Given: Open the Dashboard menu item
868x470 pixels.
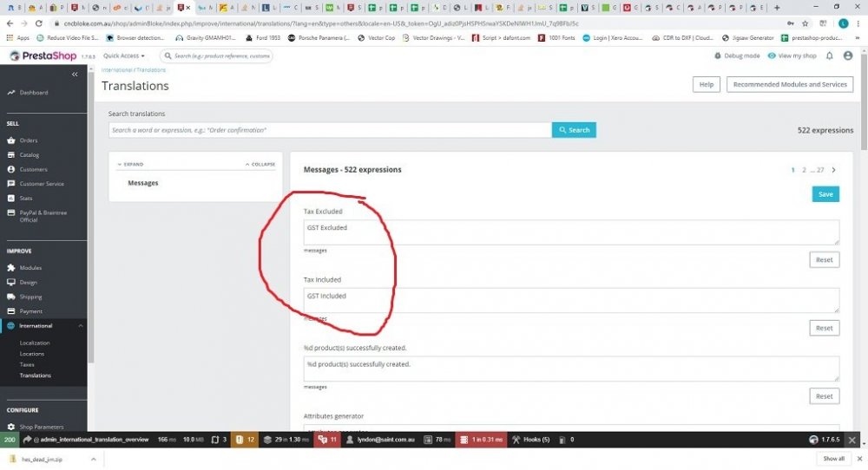Looking at the screenshot, I should click(34, 92).
